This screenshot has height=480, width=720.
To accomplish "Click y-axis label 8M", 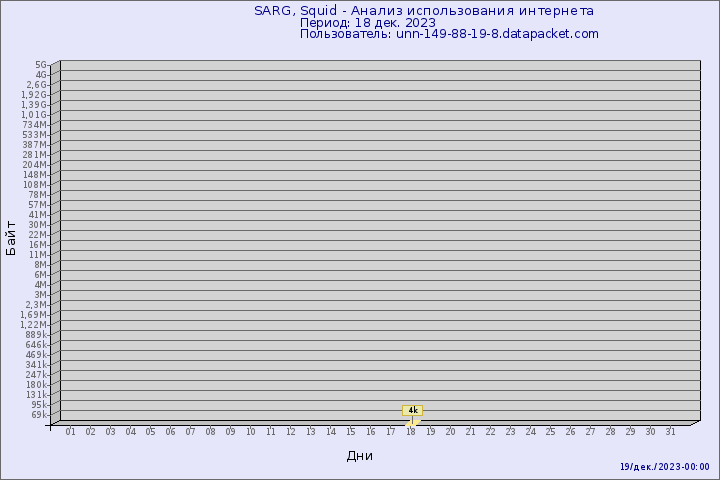I will pos(40,265).
